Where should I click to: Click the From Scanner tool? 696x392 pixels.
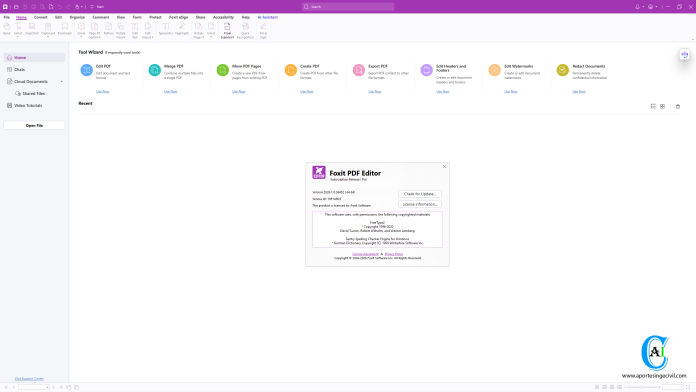(227, 31)
